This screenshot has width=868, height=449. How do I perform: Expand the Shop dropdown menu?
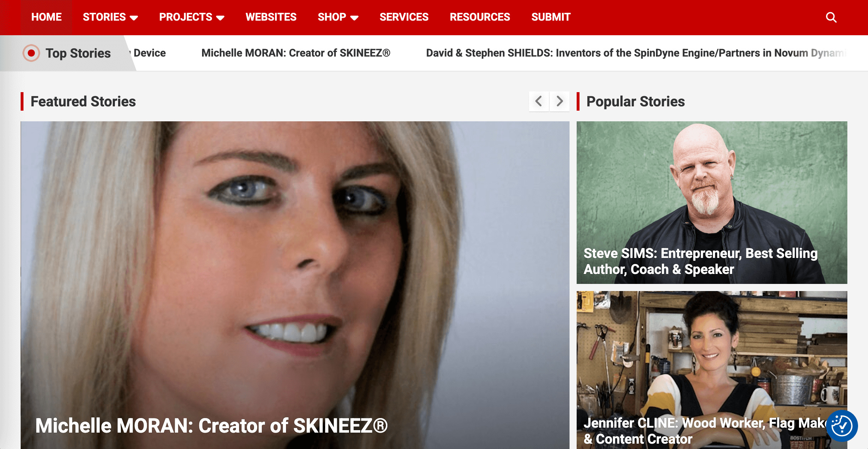point(338,17)
